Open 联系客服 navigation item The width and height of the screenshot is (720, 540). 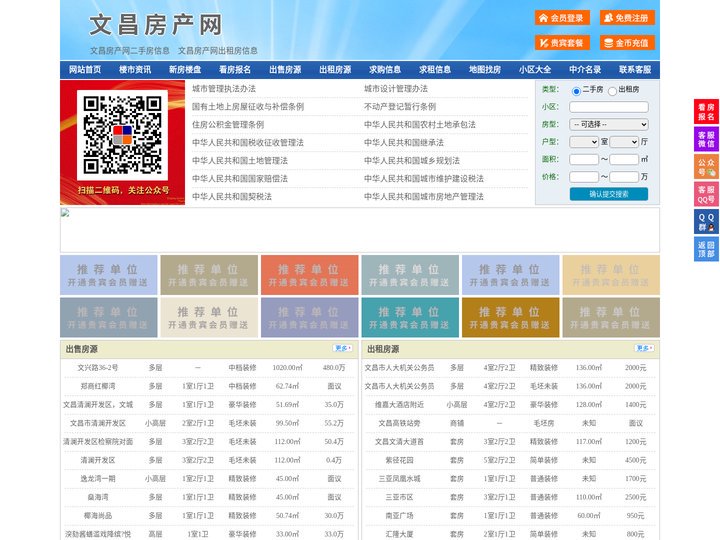pyautogui.click(x=635, y=70)
